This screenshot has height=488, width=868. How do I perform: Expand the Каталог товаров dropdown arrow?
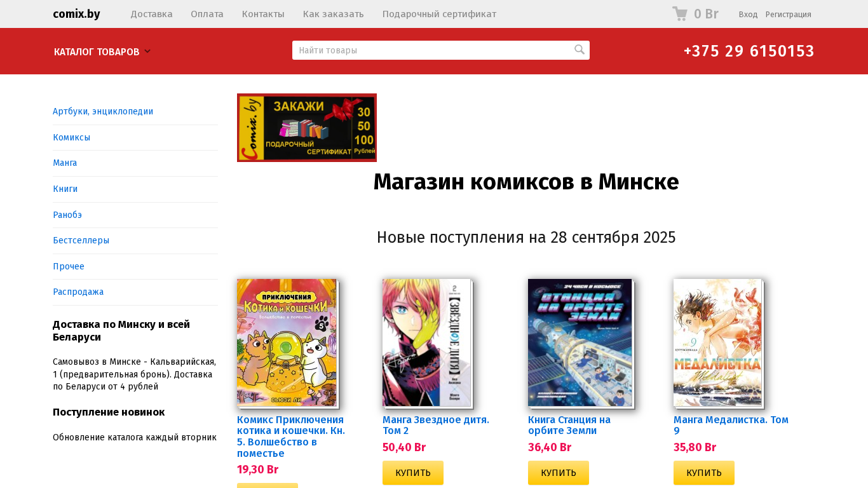147,51
